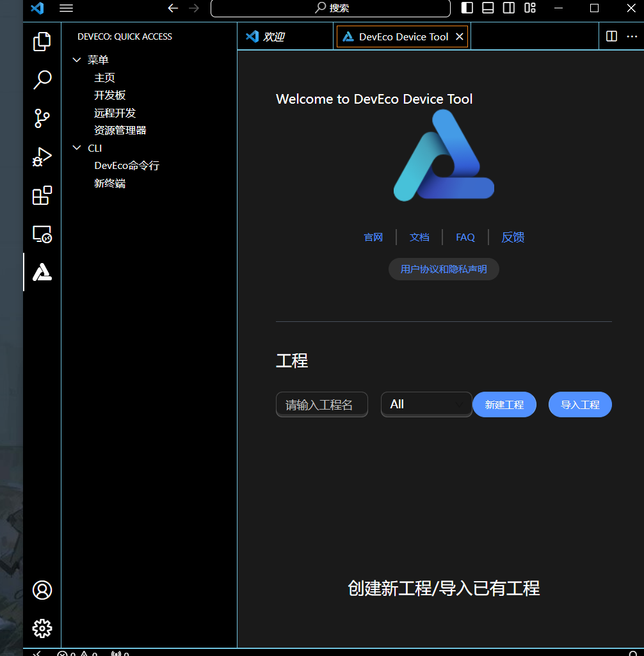Collapse the 菜单 tree section
This screenshot has height=656, width=644.
point(77,60)
